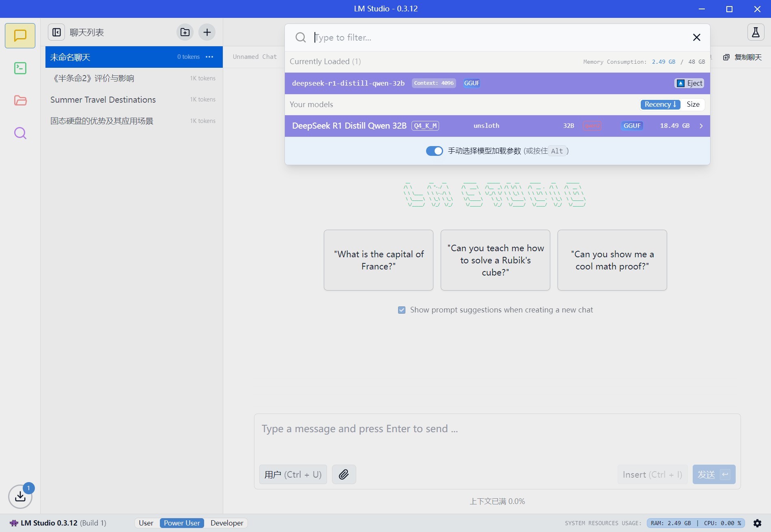This screenshot has height=532, width=771.
Task: Open the Summer Travel Destinations chat
Action: click(134, 99)
